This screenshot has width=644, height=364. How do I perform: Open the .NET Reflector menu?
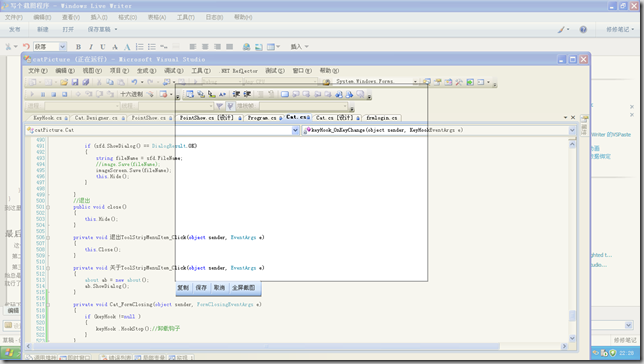click(239, 71)
